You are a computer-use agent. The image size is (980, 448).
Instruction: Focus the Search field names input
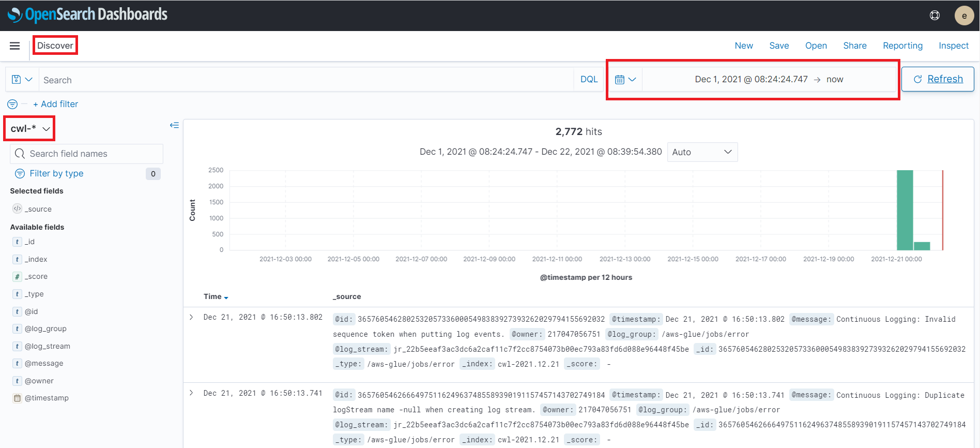click(86, 154)
